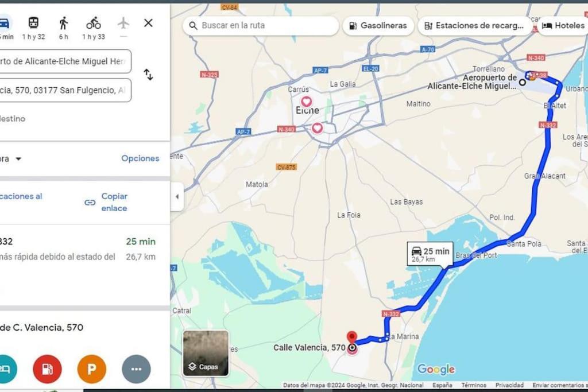Click Copiar enlace link
The image size is (588, 392).
(x=114, y=202)
